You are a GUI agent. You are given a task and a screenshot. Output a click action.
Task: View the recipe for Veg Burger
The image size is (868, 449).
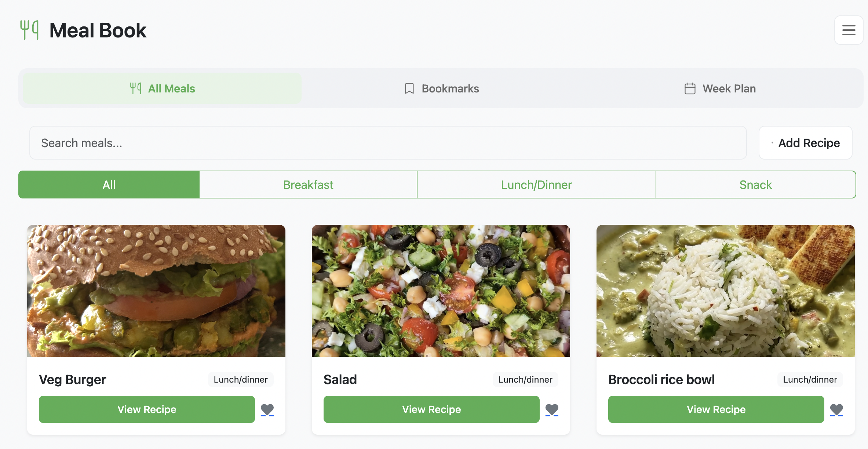[x=146, y=409]
